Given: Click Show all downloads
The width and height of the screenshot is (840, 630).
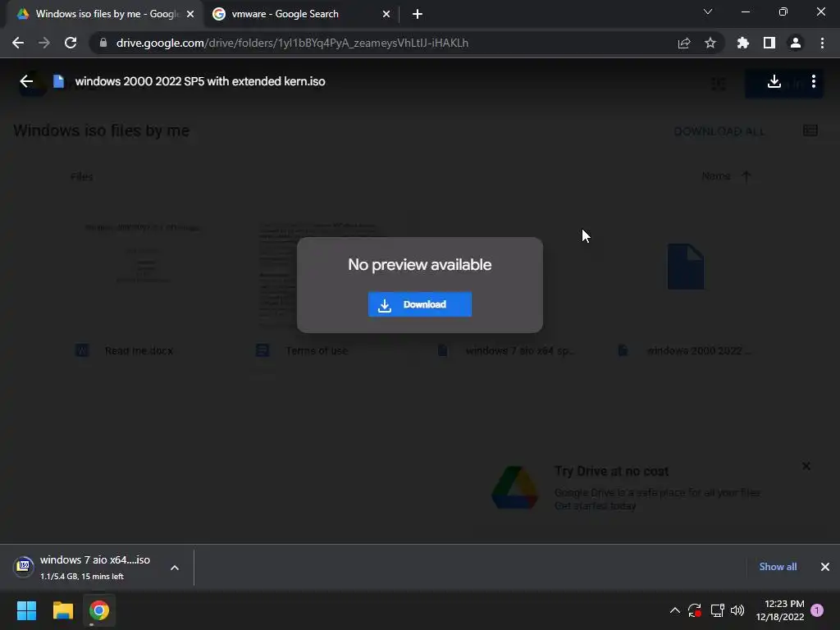Looking at the screenshot, I should 778,567.
